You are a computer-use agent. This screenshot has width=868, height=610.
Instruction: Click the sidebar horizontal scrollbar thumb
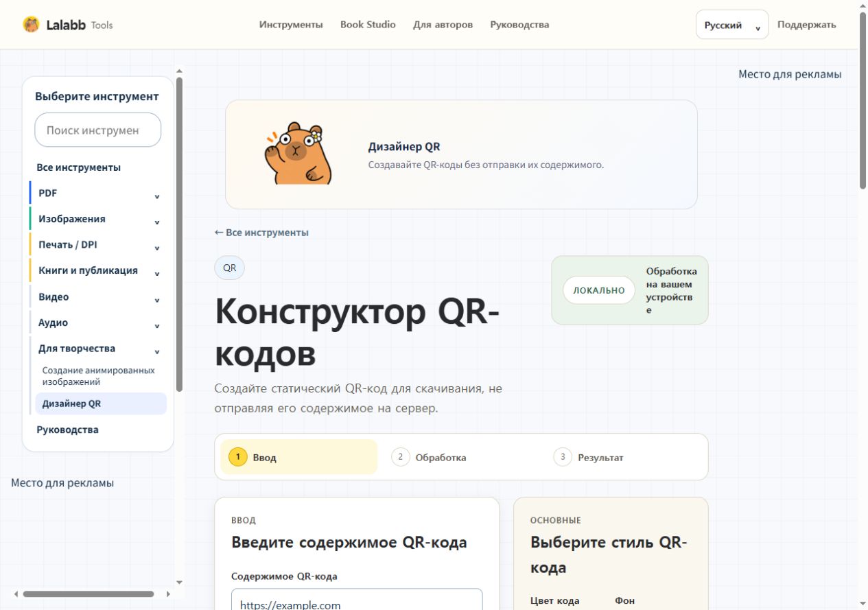coord(89,594)
